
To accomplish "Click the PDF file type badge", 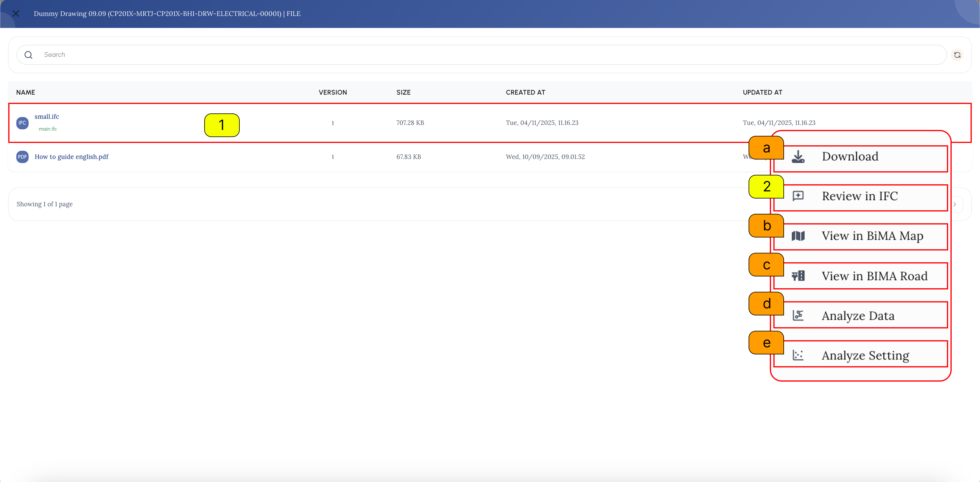I will pos(22,157).
